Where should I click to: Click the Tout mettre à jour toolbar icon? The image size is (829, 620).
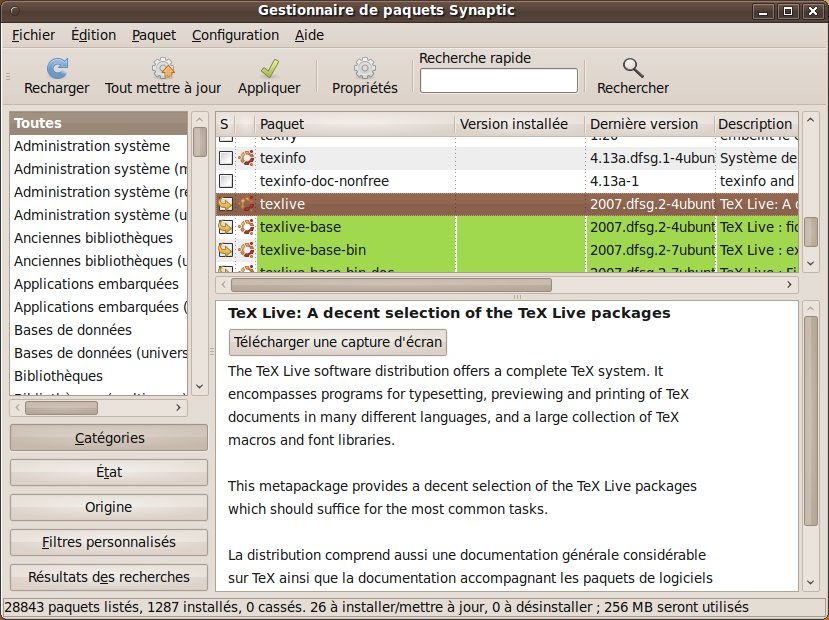(163, 68)
